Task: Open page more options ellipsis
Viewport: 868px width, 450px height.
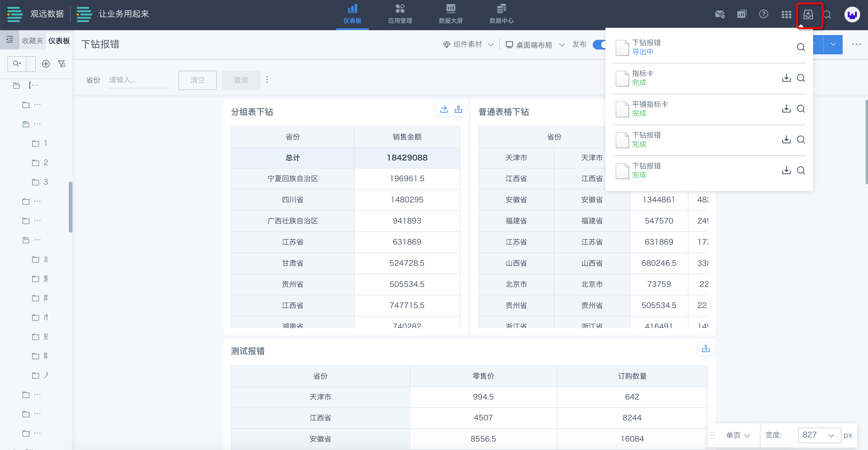Action: [856, 44]
